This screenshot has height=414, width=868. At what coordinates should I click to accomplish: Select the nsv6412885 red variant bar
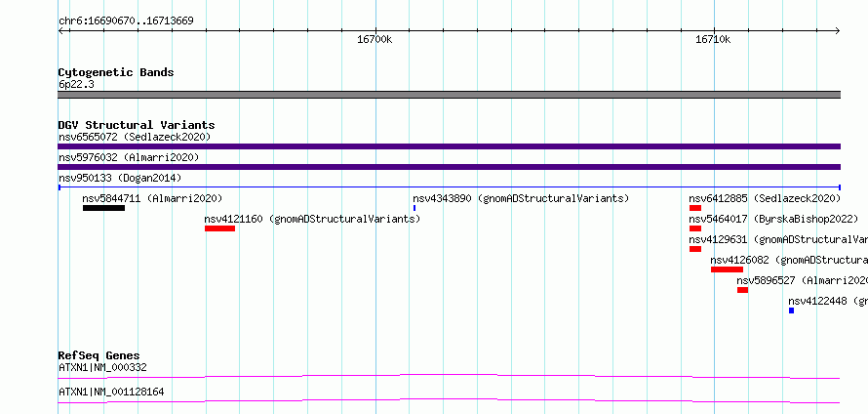click(x=695, y=208)
